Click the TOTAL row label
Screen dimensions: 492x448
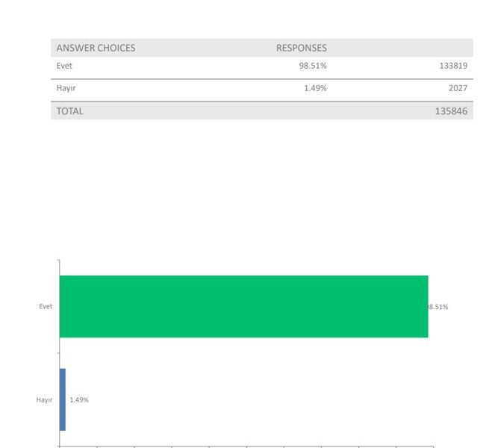tap(70, 111)
